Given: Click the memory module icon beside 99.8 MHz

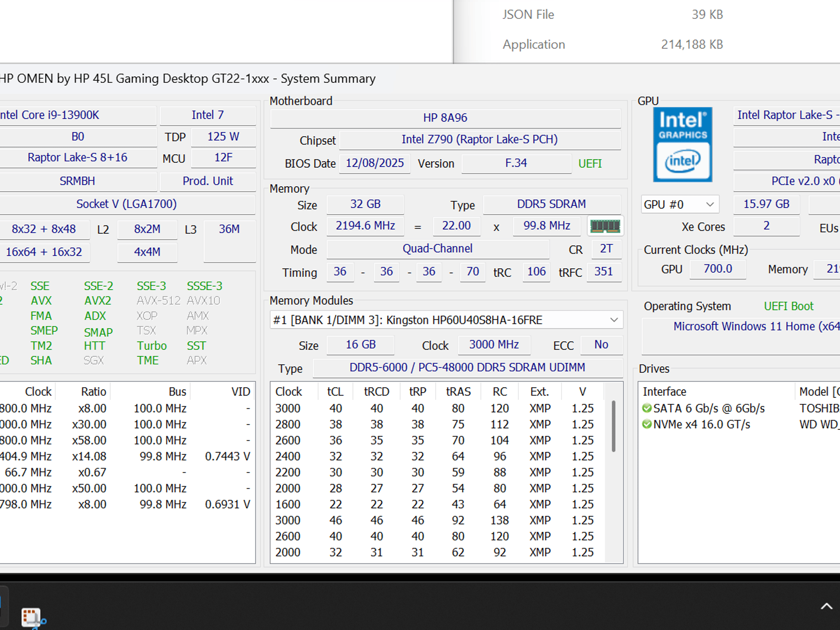Looking at the screenshot, I should (605, 226).
